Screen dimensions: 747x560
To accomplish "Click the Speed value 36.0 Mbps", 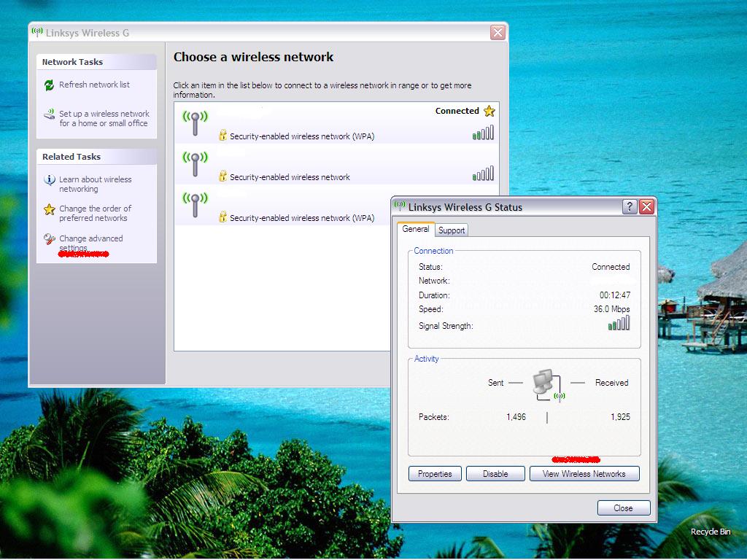I will click(x=612, y=309).
